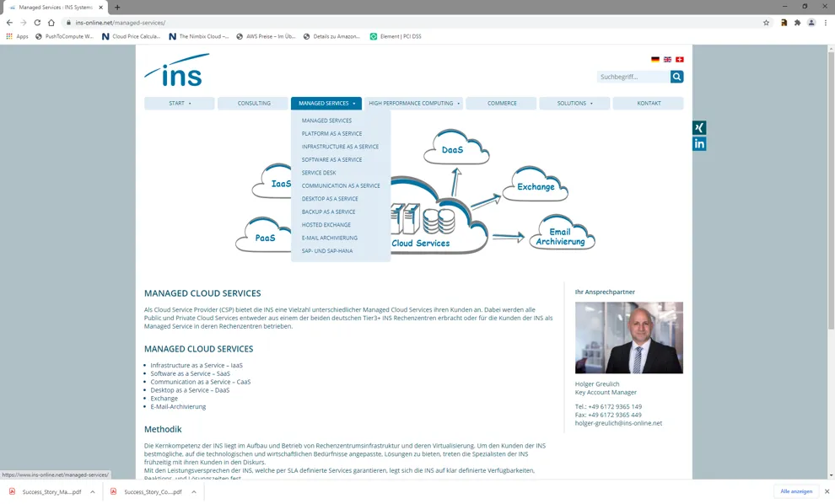Close the Managed Services tab
Viewport: 835px width, 504px height.
100,8
